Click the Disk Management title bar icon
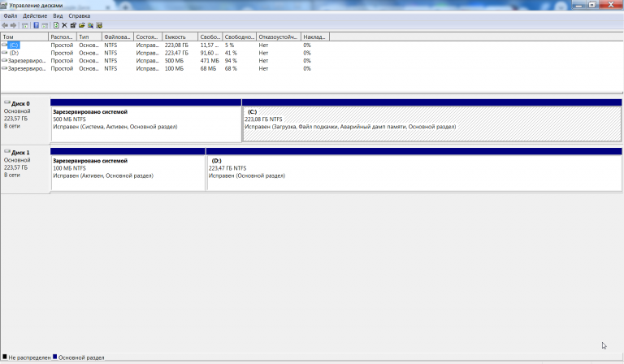Image resolution: width=624 pixels, height=364 pixels. pos(4,6)
